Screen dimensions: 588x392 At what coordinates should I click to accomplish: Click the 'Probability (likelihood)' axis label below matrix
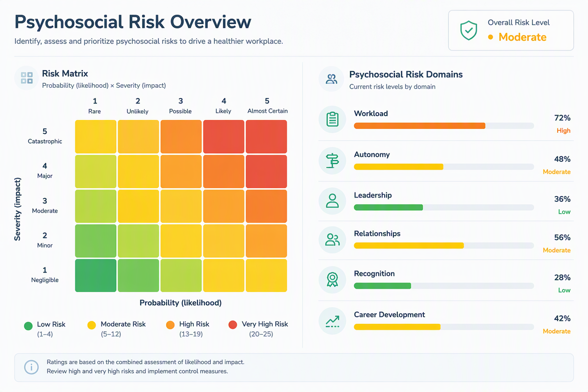click(180, 303)
